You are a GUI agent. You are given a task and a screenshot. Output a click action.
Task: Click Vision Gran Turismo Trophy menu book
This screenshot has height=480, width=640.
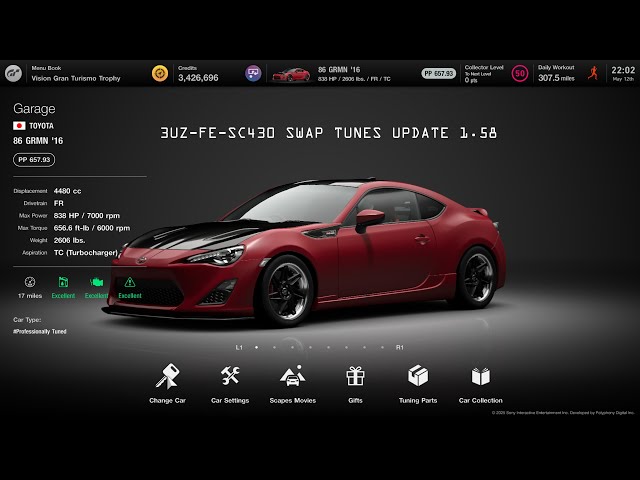pyautogui.click(x=76, y=78)
